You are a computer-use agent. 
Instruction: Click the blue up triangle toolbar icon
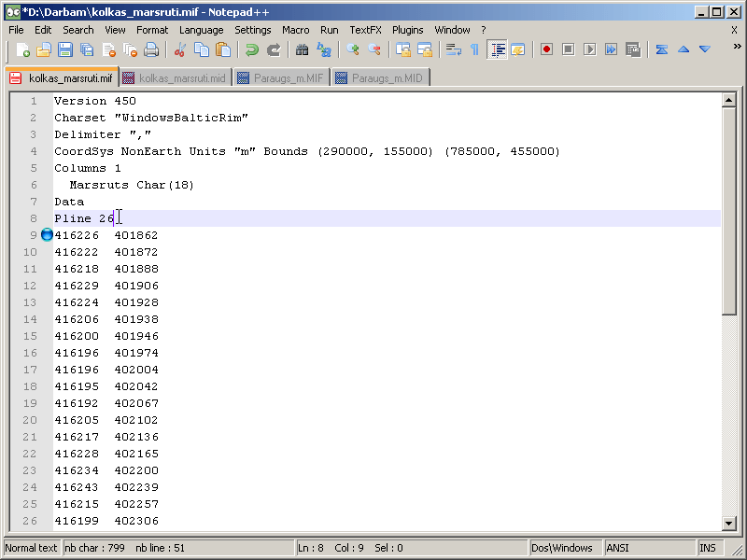click(x=684, y=49)
